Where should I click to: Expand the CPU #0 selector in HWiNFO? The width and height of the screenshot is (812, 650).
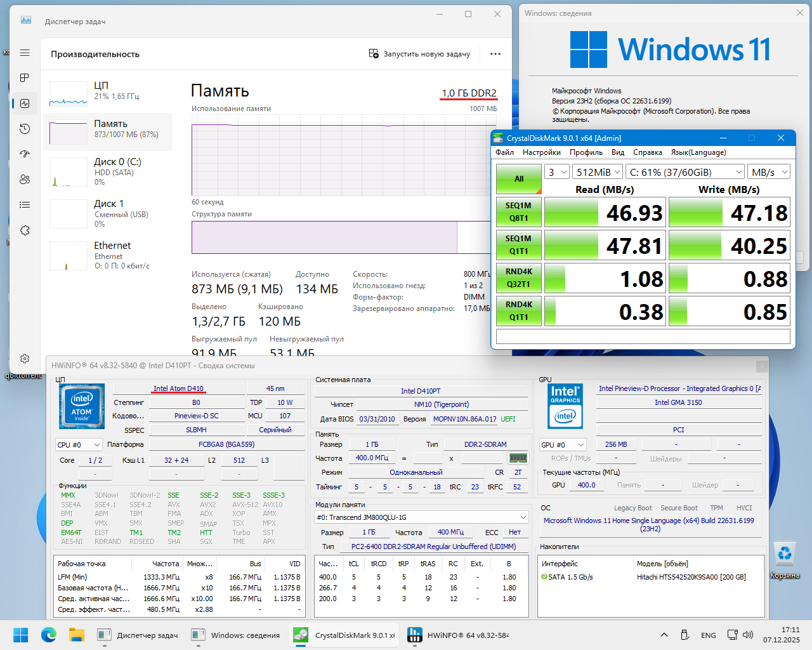[79, 445]
